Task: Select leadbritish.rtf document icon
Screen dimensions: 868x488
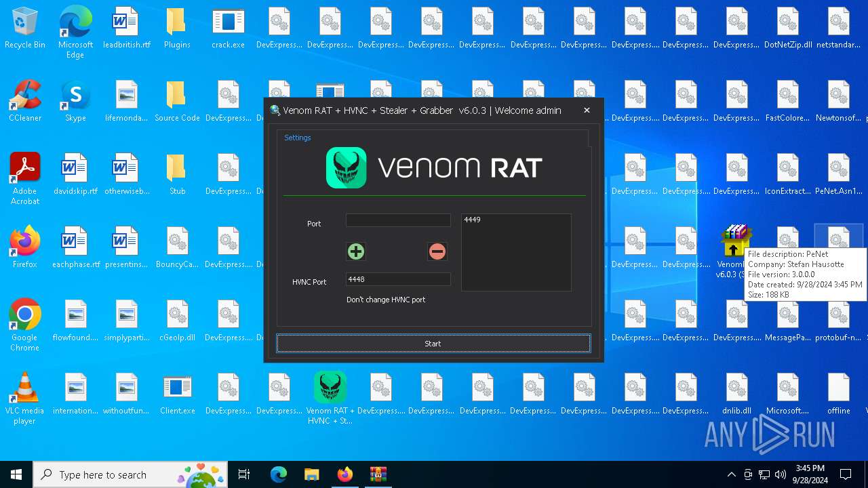Action: pos(127,28)
